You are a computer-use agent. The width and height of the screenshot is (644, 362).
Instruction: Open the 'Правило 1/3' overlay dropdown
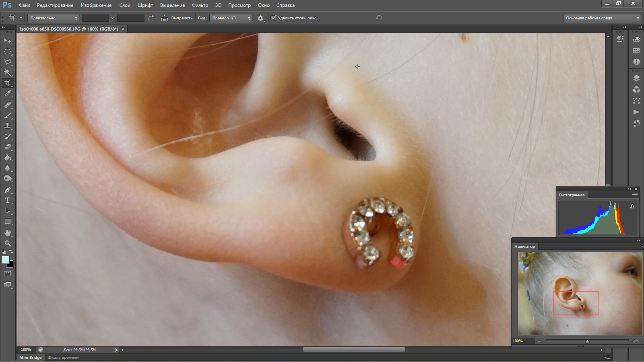(231, 18)
